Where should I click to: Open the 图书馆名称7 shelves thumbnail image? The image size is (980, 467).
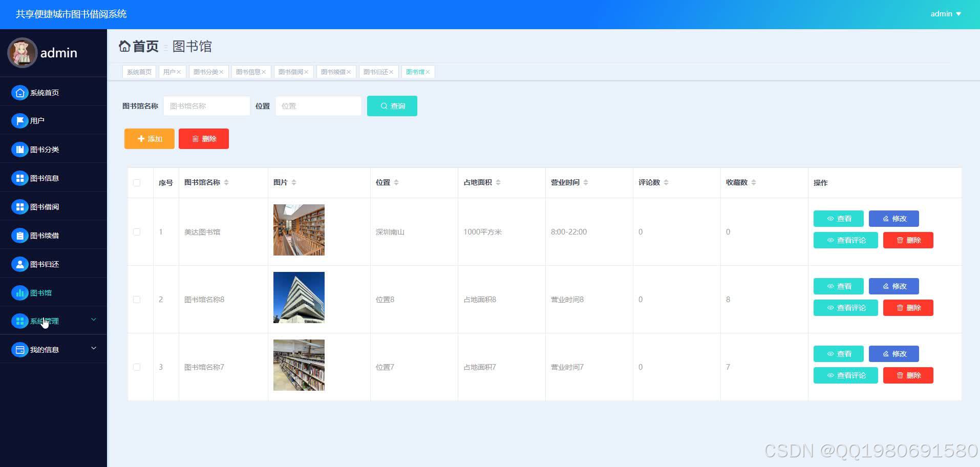(x=299, y=365)
